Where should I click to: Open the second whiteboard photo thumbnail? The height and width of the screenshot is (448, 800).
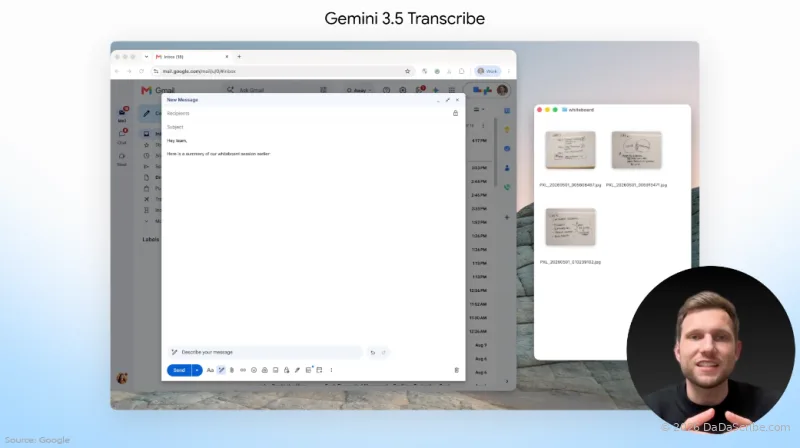pyautogui.click(x=637, y=150)
